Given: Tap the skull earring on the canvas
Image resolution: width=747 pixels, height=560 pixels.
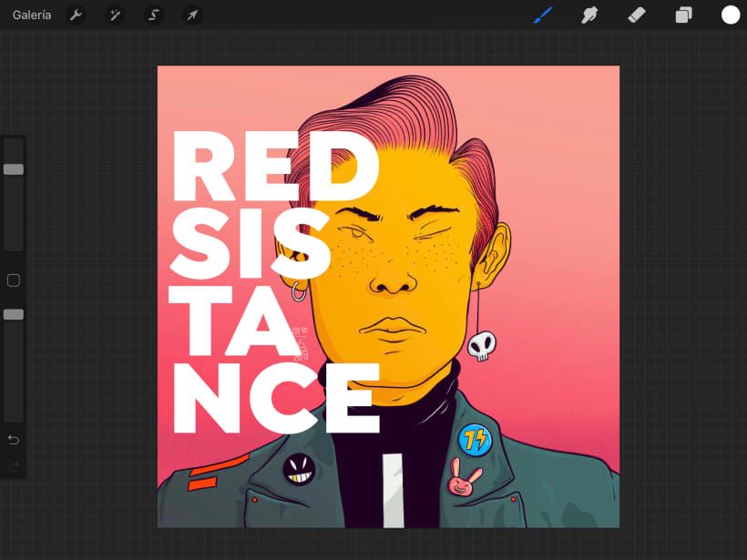Looking at the screenshot, I should point(481,345).
